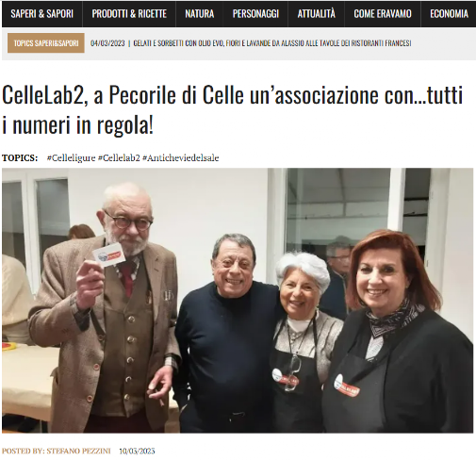
Task: Click the CelleLab2 article headline
Action: coord(232,110)
